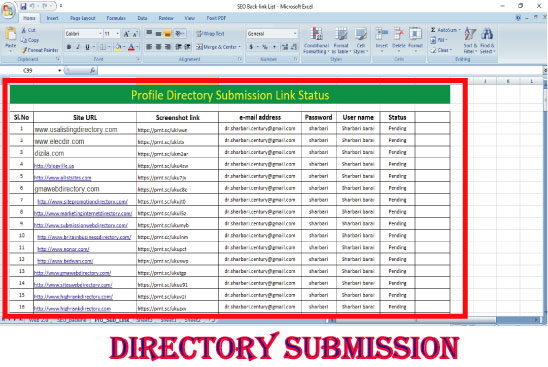Screen dimensions: 548x367
Task: Align text right
Action: pyautogui.click(x=168, y=46)
